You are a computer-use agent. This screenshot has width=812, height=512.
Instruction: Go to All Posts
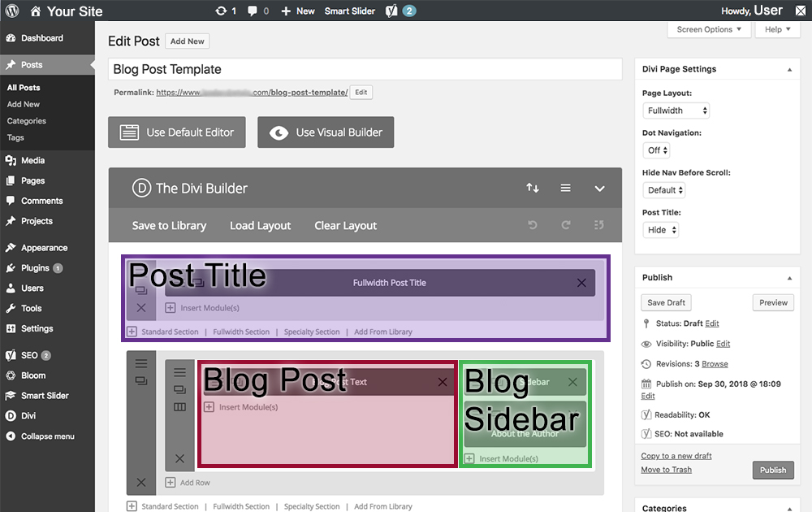(x=24, y=88)
